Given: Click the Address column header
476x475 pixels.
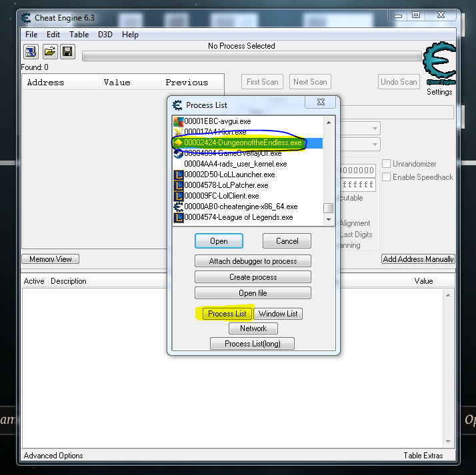Looking at the screenshot, I should pos(61,83).
